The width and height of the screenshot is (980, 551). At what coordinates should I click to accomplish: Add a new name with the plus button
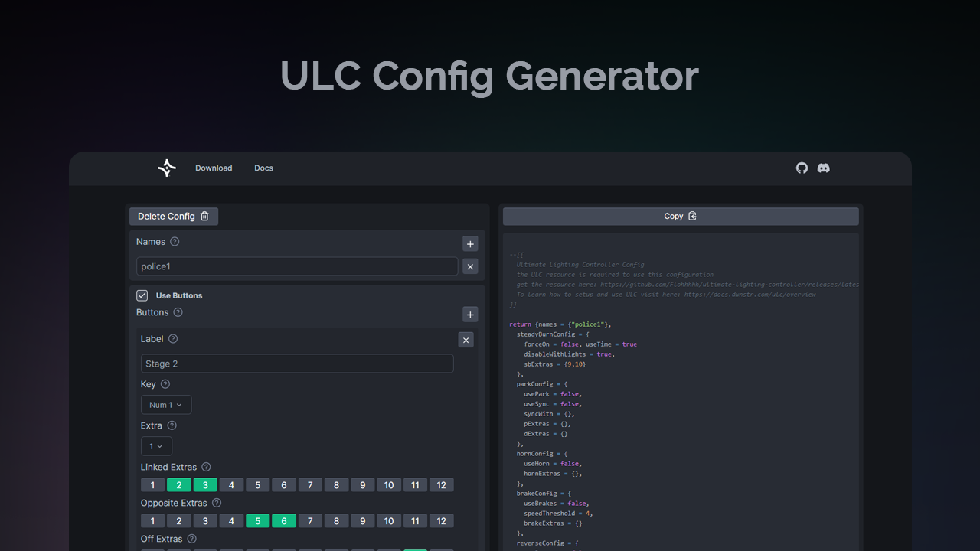[470, 243]
